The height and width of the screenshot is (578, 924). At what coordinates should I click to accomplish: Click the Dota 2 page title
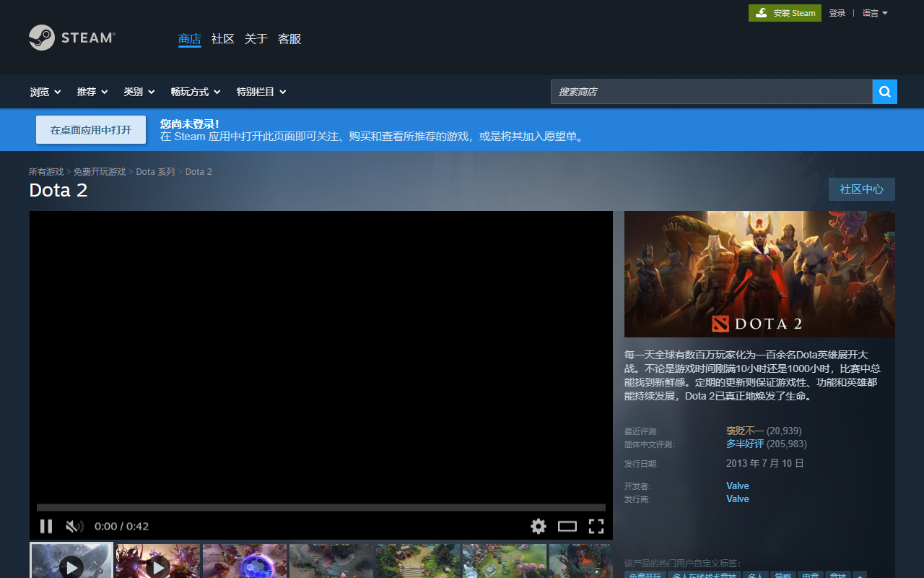pos(58,190)
